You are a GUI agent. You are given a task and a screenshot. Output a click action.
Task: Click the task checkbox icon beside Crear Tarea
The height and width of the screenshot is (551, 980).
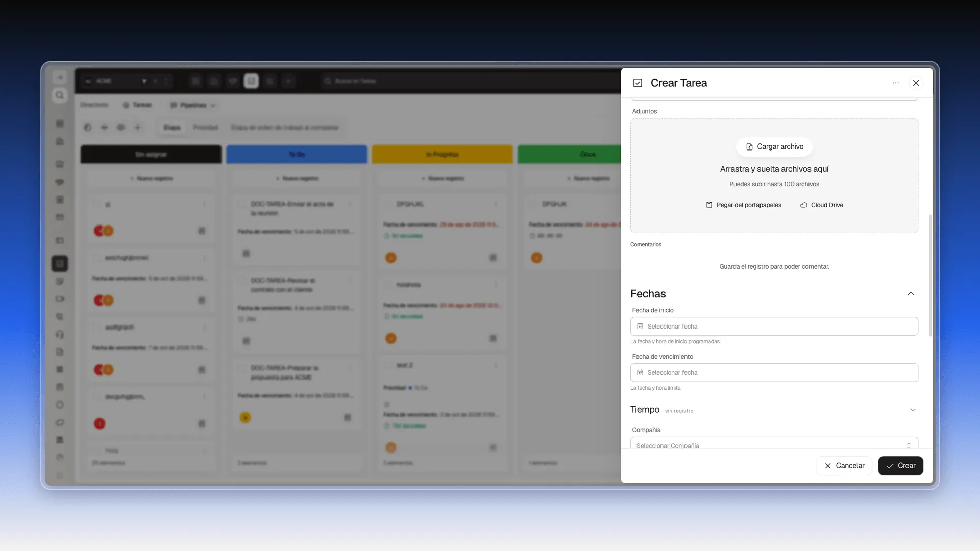click(x=638, y=83)
